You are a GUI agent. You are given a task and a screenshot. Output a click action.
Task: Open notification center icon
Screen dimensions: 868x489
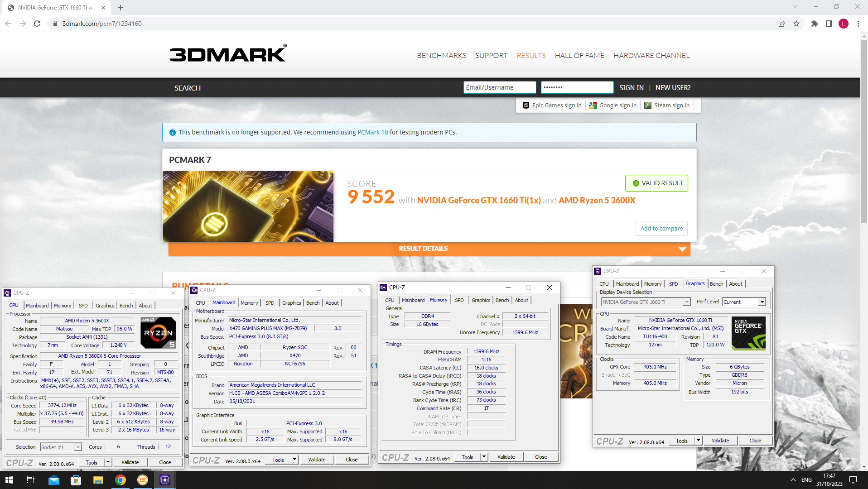pos(853,480)
